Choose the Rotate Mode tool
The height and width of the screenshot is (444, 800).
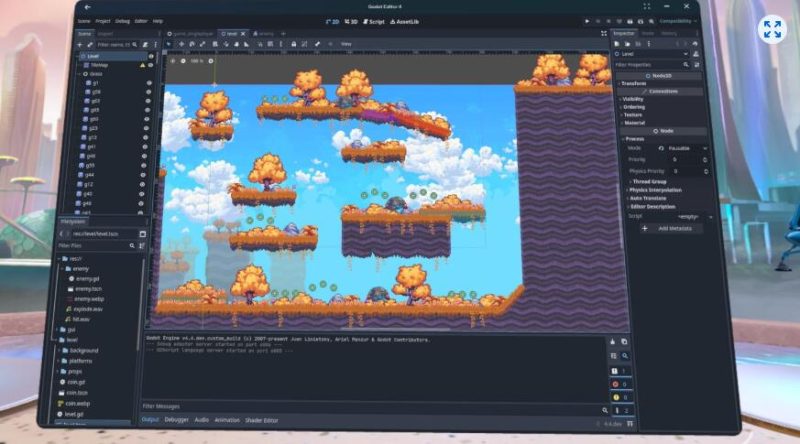[192, 44]
